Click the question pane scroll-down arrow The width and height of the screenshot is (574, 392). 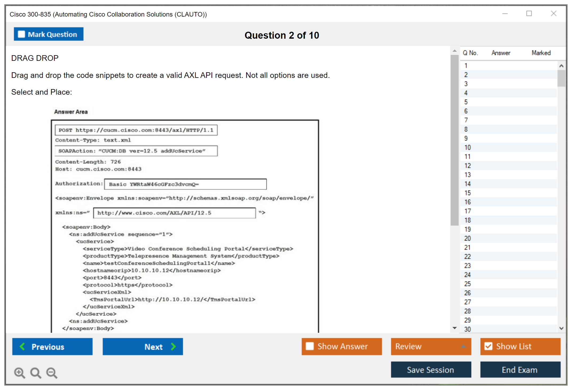coord(454,328)
